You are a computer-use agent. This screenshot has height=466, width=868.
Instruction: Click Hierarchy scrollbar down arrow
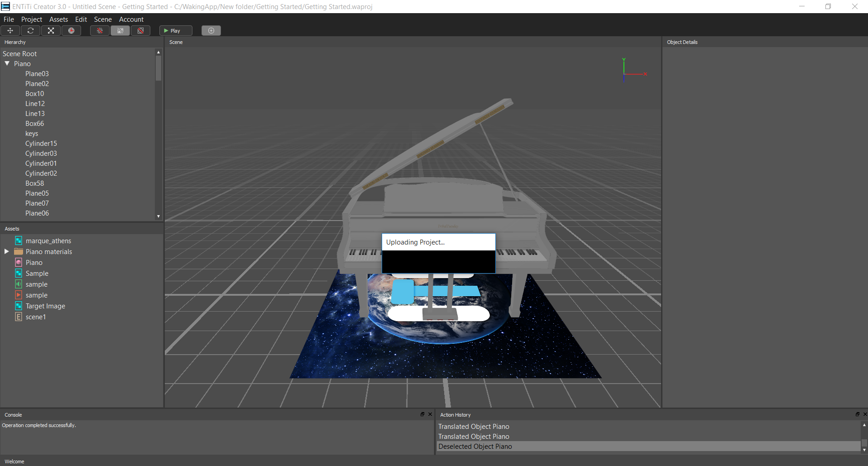point(158,216)
